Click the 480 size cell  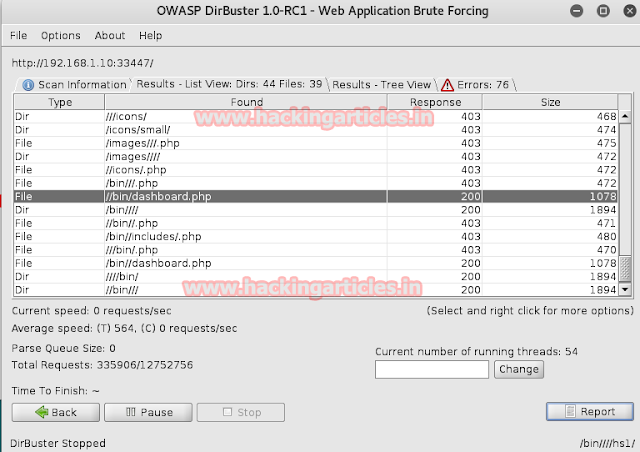tap(550, 236)
